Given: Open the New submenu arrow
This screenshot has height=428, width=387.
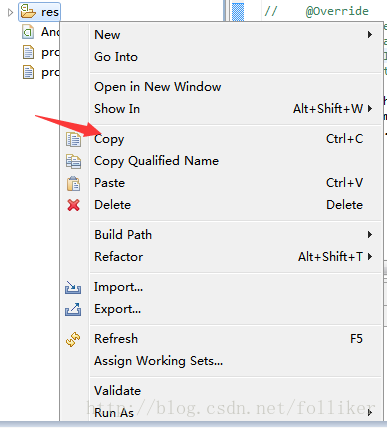Looking at the screenshot, I should click(370, 35).
